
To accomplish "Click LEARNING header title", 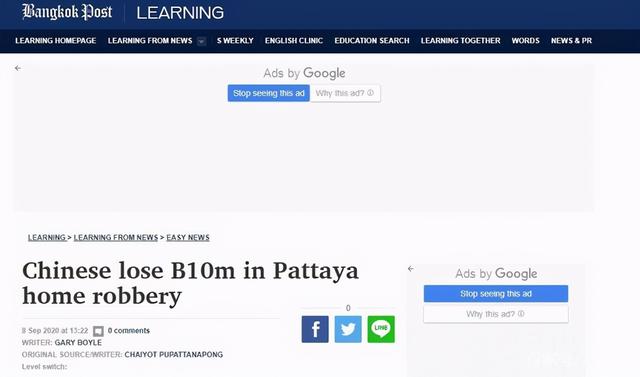I will 180,13.
